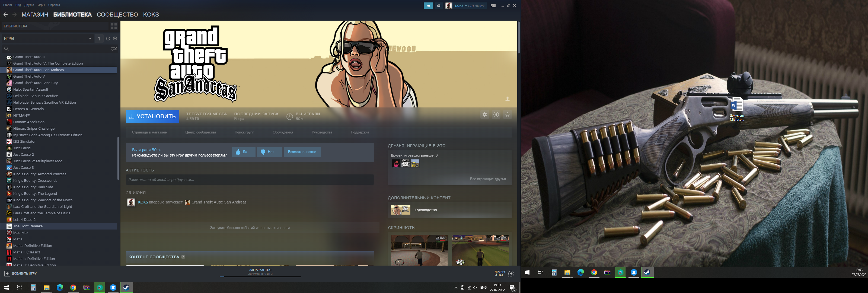Screen dimensions: 868x293
Task: Go forward with the right arrow
Action: point(14,14)
